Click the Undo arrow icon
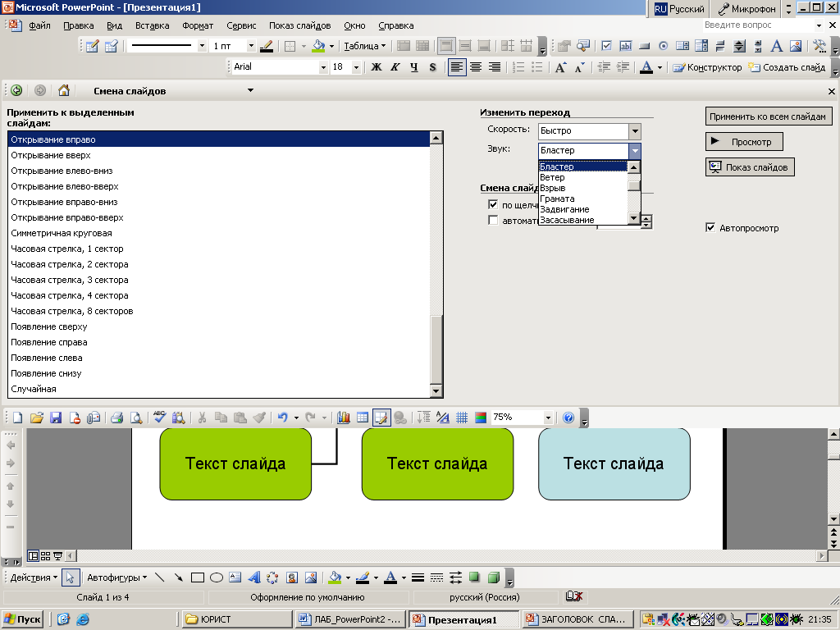The height and width of the screenshot is (630, 840). coord(283,418)
